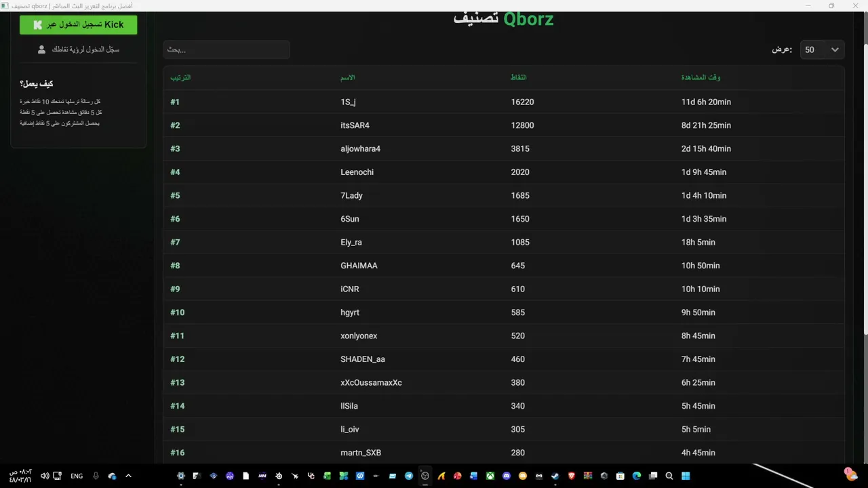Open the taskbar clock and date
Viewport: 868px width, 488px height.
pos(20,476)
